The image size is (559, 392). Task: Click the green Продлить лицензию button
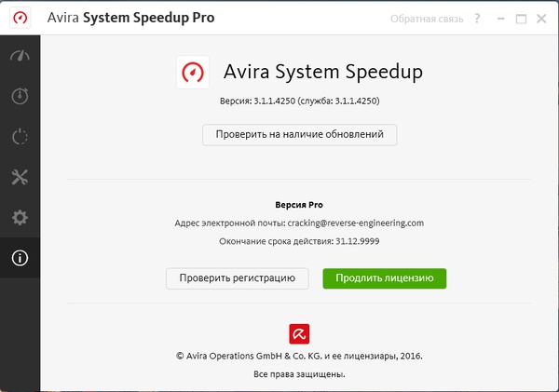[385, 277]
